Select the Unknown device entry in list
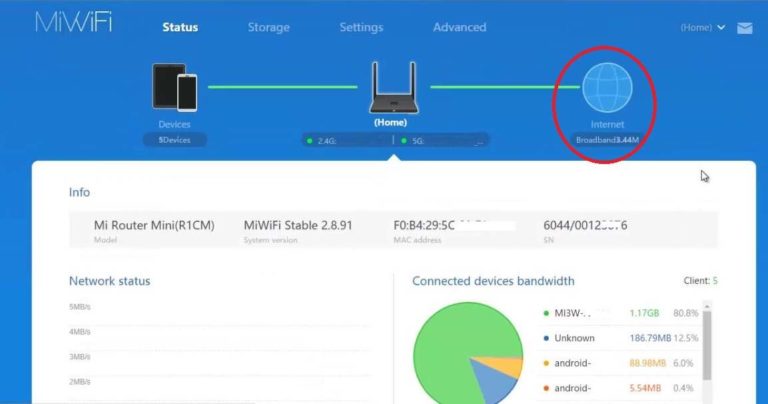 (574, 338)
